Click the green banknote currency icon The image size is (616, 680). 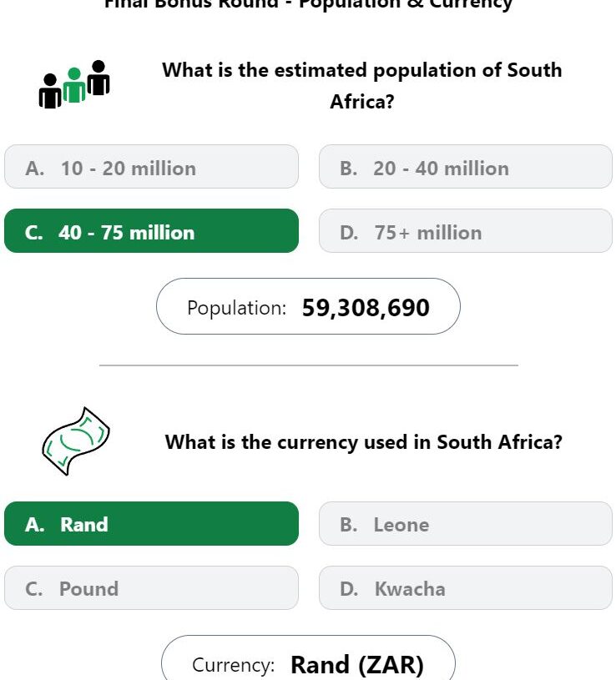point(76,441)
